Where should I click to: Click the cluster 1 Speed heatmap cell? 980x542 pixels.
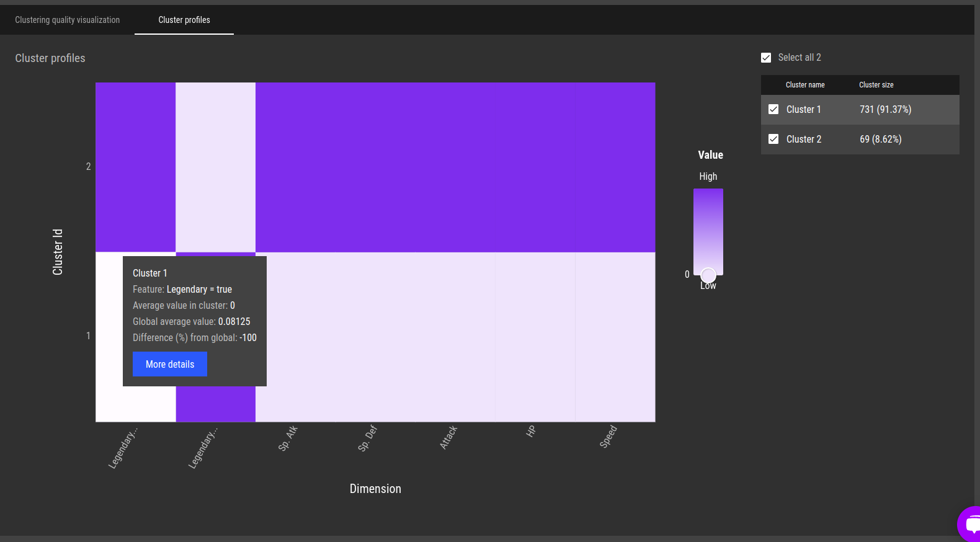pos(615,337)
